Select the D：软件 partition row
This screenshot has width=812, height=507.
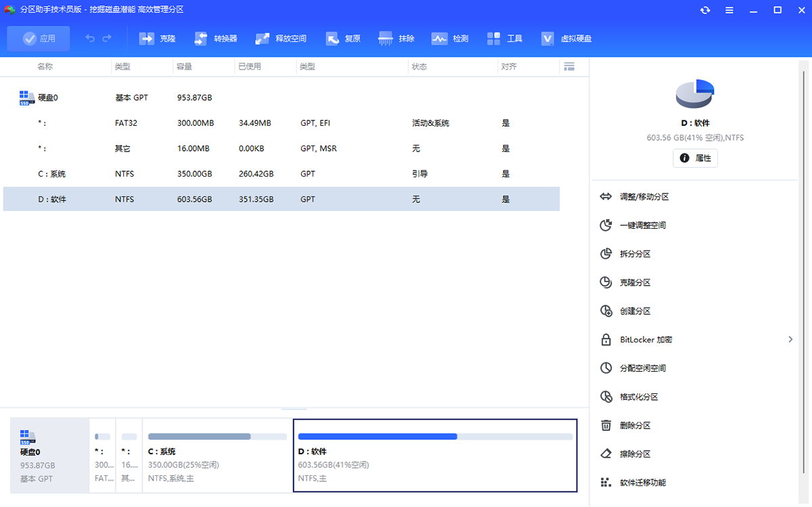[281, 199]
